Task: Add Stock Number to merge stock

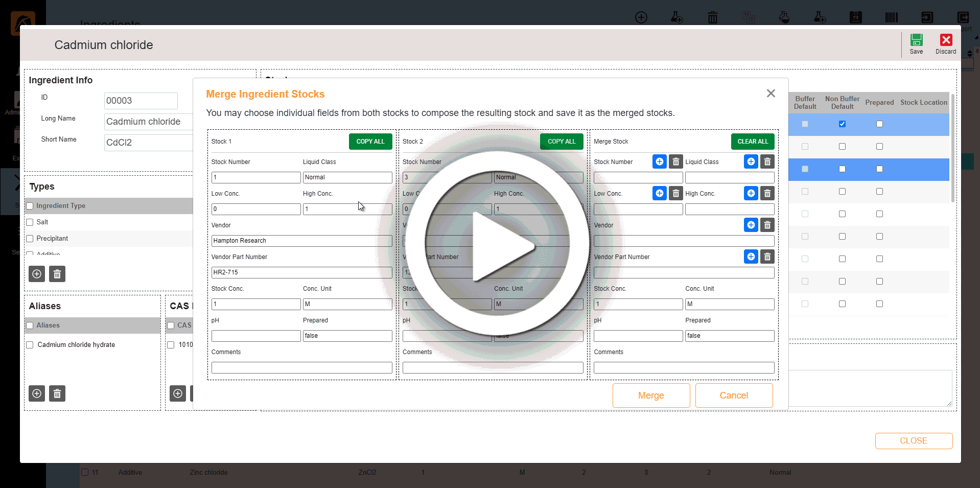Action: pyautogui.click(x=659, y=162)
